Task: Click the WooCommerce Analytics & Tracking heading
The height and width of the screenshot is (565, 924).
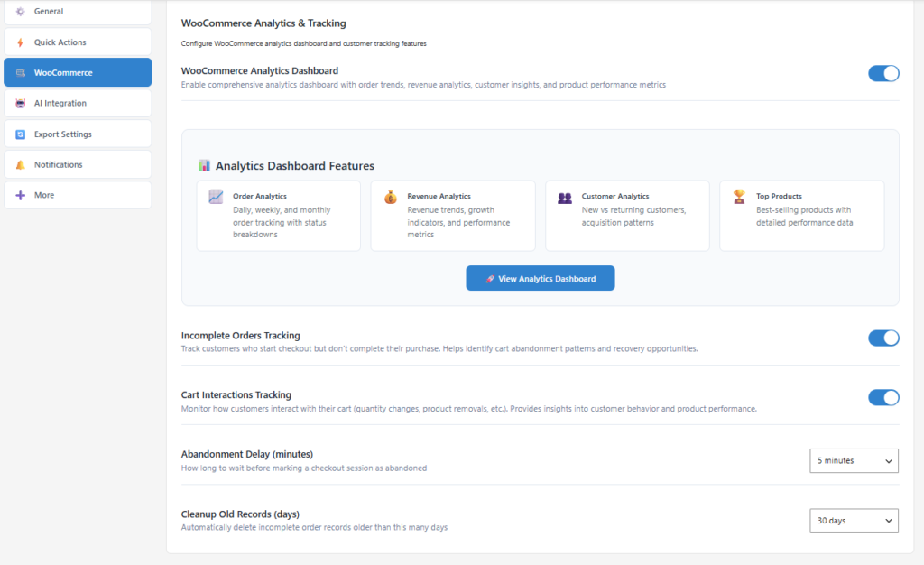Action: coord(263,23)
